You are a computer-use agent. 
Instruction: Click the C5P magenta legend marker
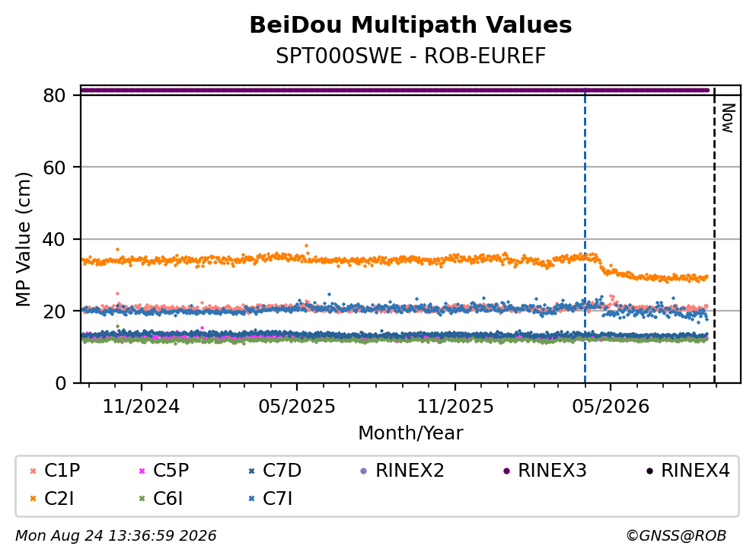pos(142,471)
